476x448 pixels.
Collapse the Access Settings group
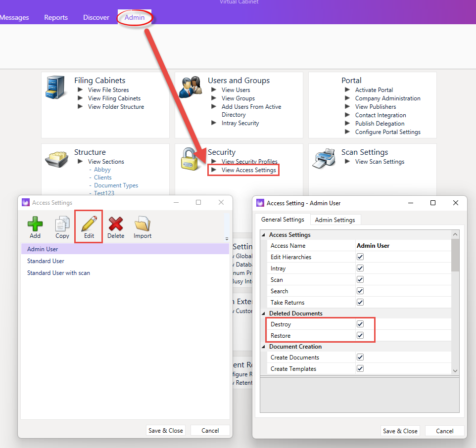[263, 235]
